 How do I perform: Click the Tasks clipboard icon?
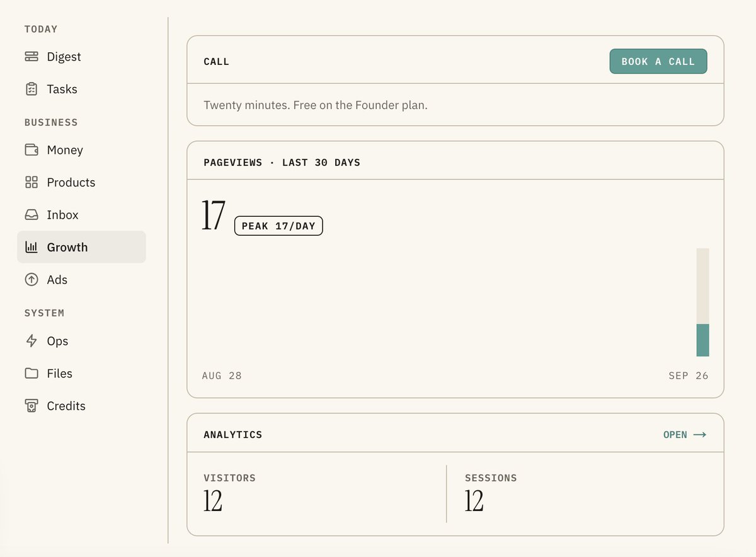point(31,89)
